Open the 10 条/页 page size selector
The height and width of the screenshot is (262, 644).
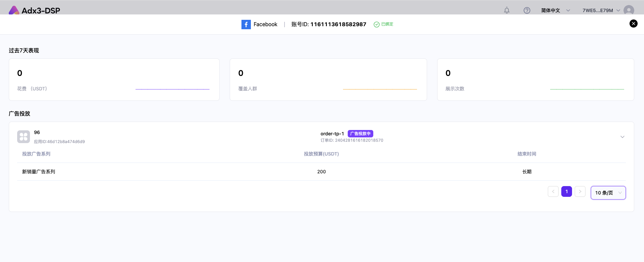[608, 193]
